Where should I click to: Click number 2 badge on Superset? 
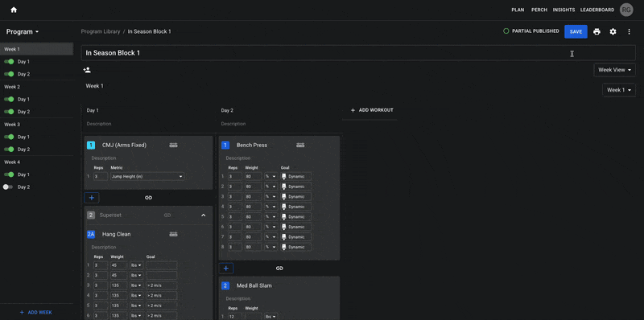(91, 215)
